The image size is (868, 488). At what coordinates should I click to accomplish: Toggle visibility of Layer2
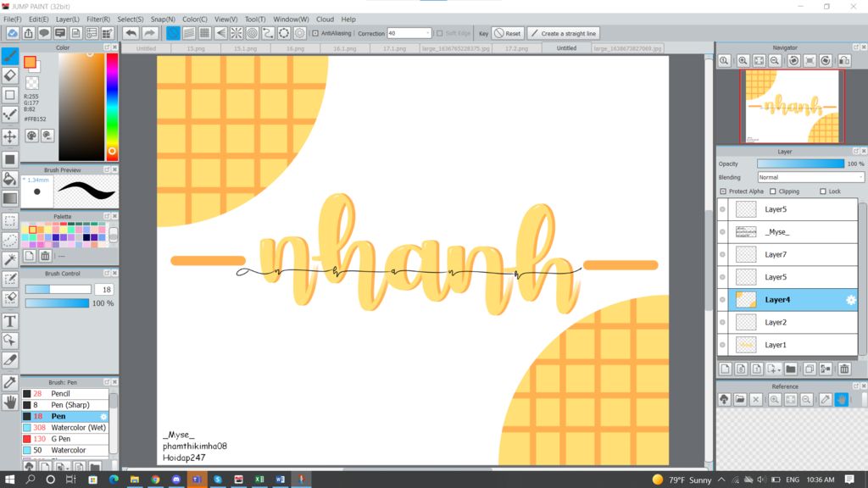[722, 322]
